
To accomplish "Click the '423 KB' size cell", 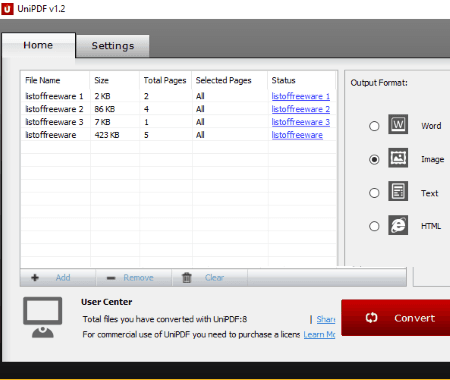I will [107, 135].
